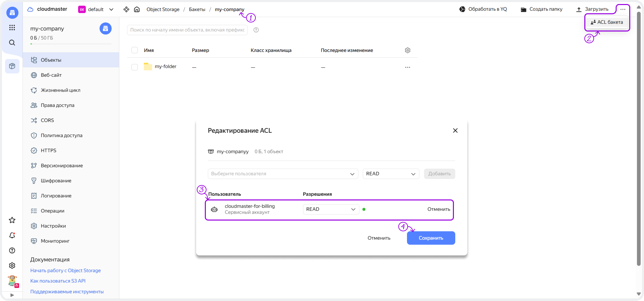Open the READ permission dropdown next to Добавить
Viewport: 644px width, 301px height.
point(391,174)
